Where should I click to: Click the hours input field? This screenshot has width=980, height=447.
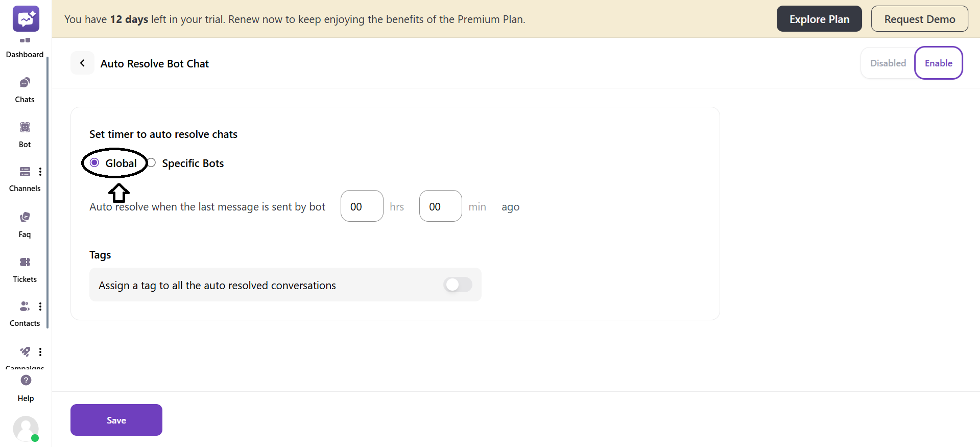pyautogui.click(x=362, y=206)
